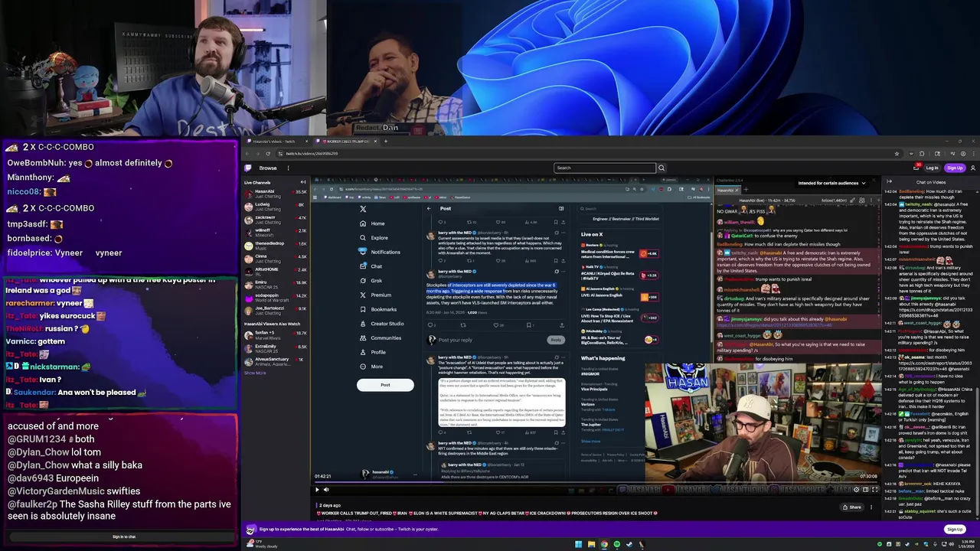Click the browser Forward arrow
The width and height of the screenshot is (980, 551).
tap(257, 154)
